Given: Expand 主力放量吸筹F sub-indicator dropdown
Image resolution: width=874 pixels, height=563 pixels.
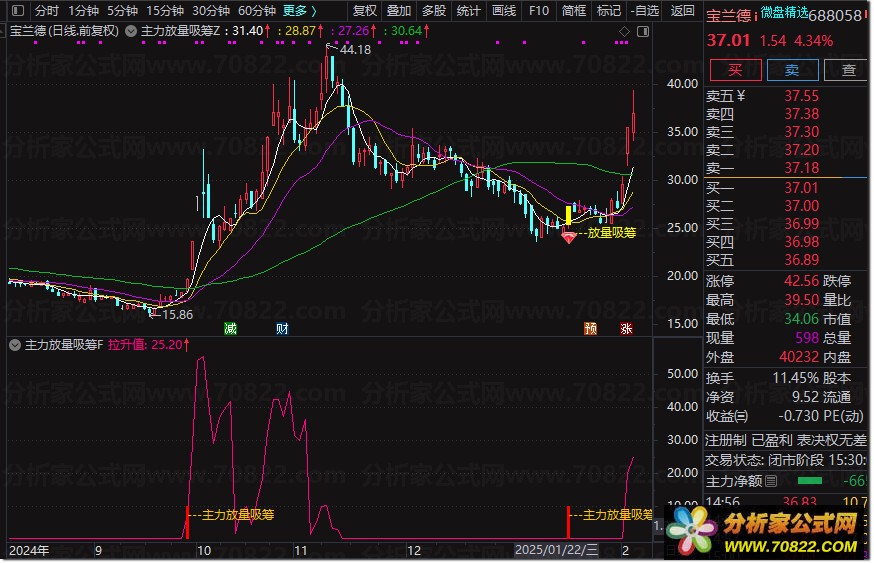Looking at the screenshot, I should 15,345.
